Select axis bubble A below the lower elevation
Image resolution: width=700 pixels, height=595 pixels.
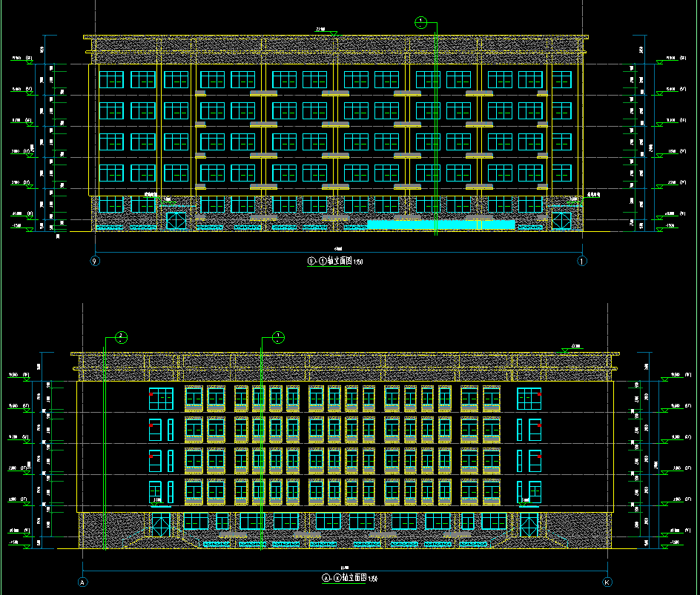tap(83, 582)
